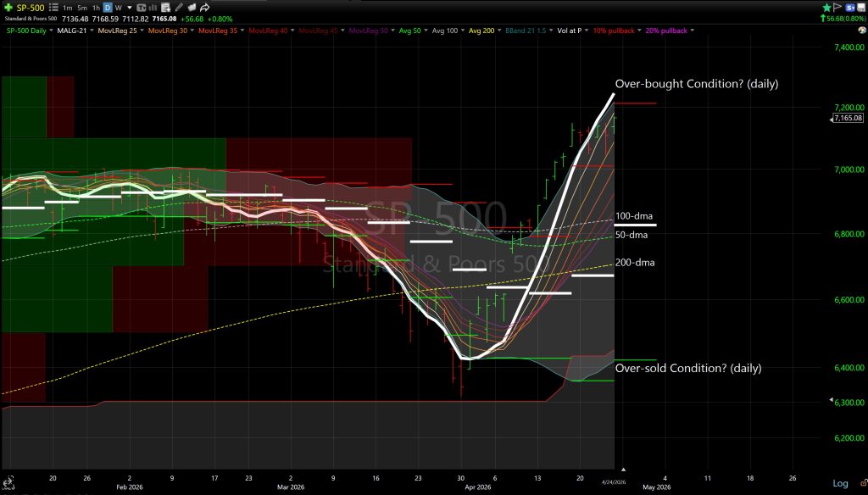This screenshot has height=495, width=868.
Task: Open the 20% pullback indicator menu
Action: coord(693,31)
